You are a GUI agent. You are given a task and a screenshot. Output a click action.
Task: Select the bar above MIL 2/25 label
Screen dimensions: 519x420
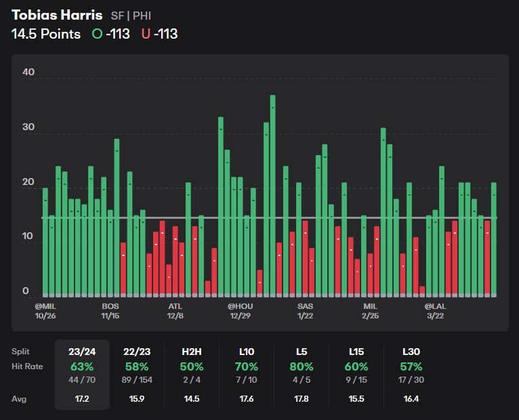pos(370,275)
